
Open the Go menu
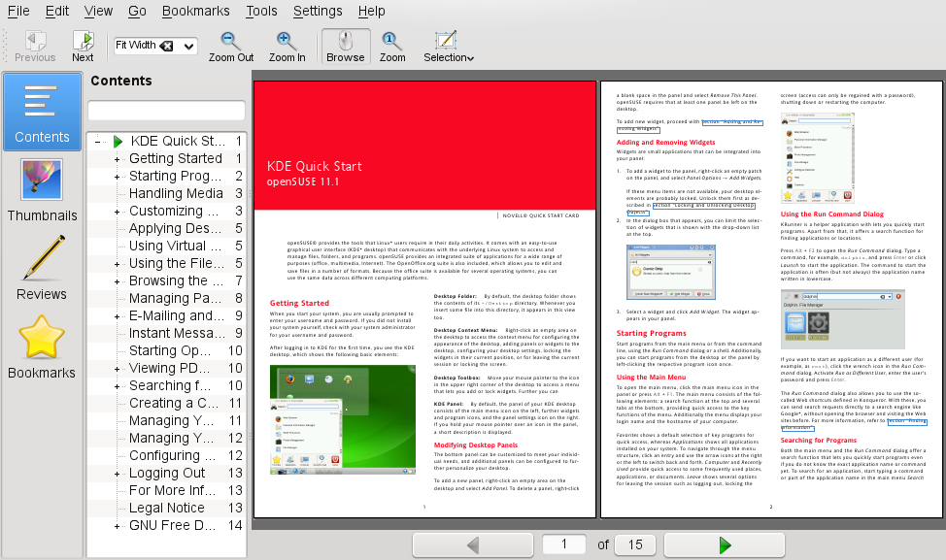[x=137, y=11]
